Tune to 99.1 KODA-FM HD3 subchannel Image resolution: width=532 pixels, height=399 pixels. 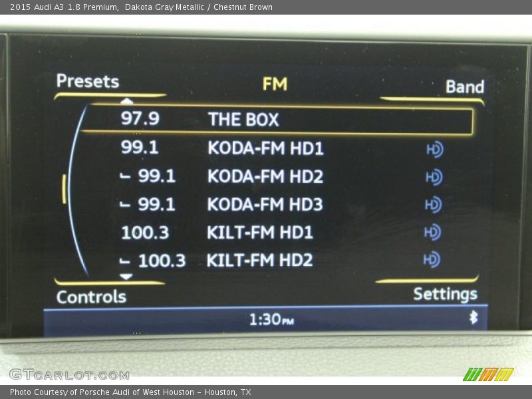(281, 205)
